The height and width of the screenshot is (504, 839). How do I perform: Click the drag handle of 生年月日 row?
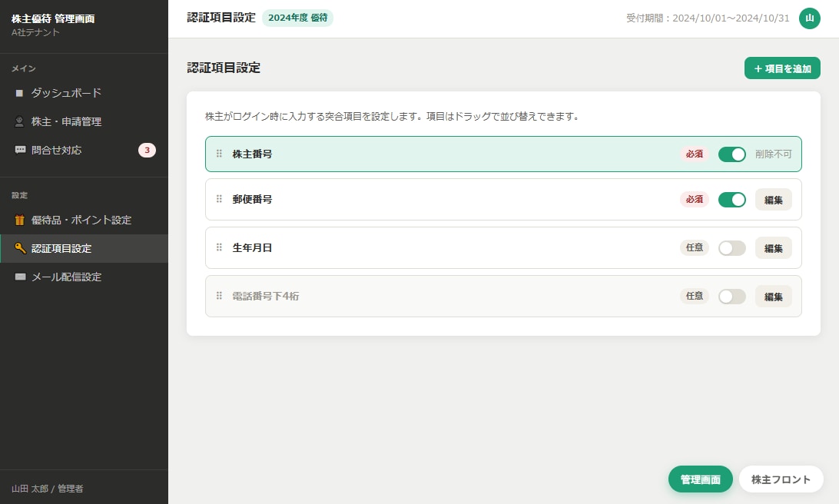pos(219,247)
